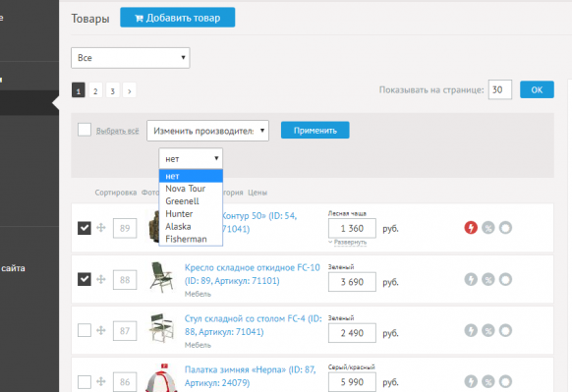This screenshot has width=572, height=392.
Task: Select Alaska manufacturer
Action: [191, 226]
